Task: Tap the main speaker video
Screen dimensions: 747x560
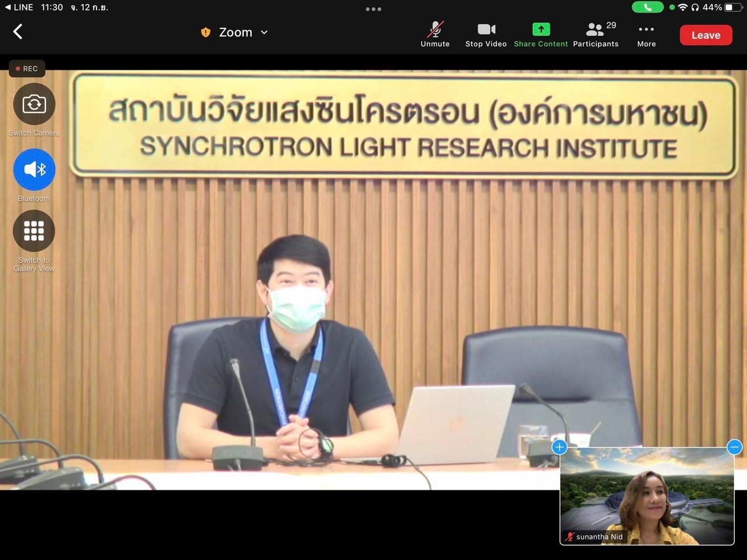Action: (x=373, y=279)
